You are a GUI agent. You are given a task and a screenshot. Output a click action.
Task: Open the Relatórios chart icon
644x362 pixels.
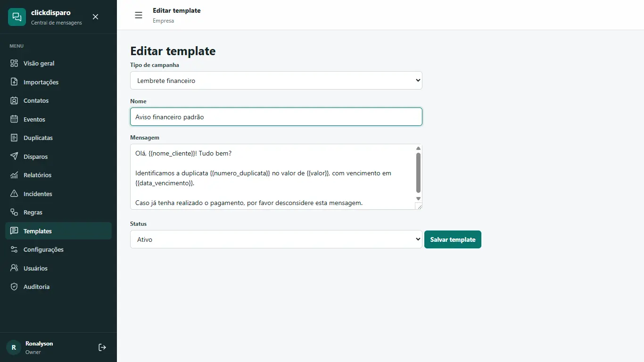point(14,175)
